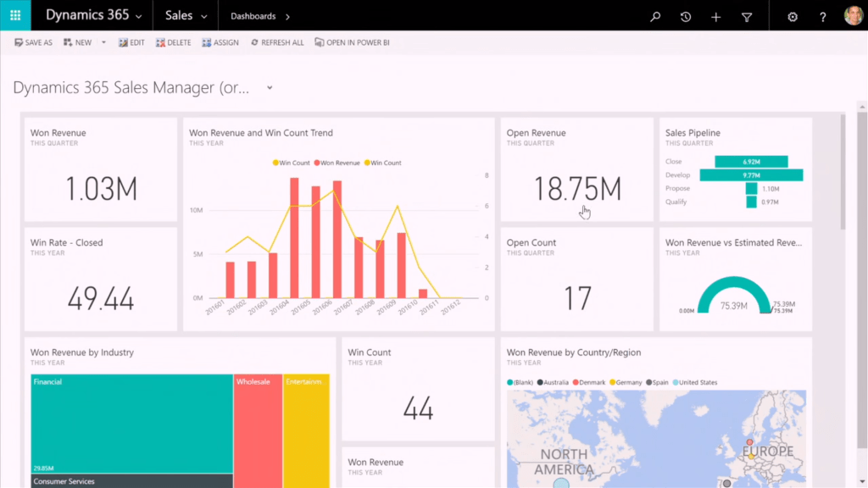
Task: Open the app launcher waffle icon
Action: tap(14, 15)
